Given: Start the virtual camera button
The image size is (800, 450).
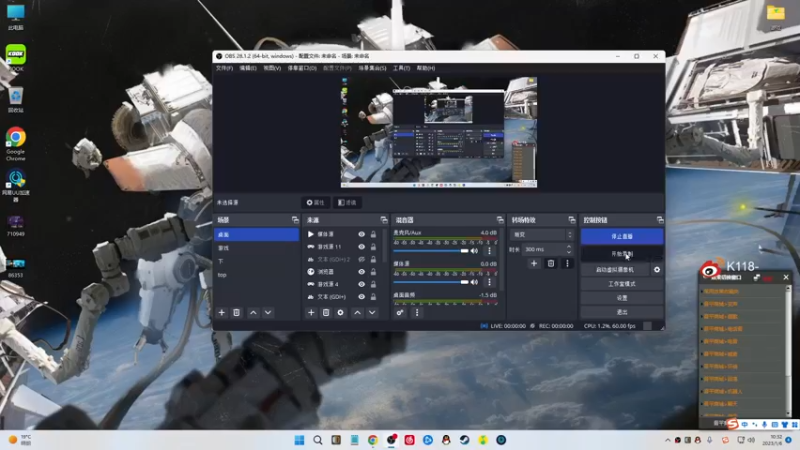Looking at the screenshot, I should pos(615,269).
